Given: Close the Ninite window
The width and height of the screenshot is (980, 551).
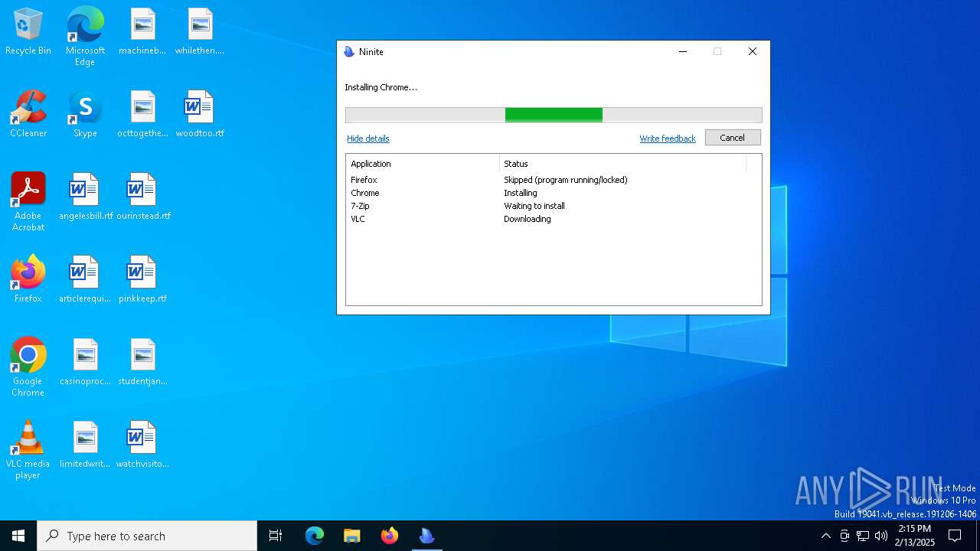Looking at the screenshot, I should (753, 51).
